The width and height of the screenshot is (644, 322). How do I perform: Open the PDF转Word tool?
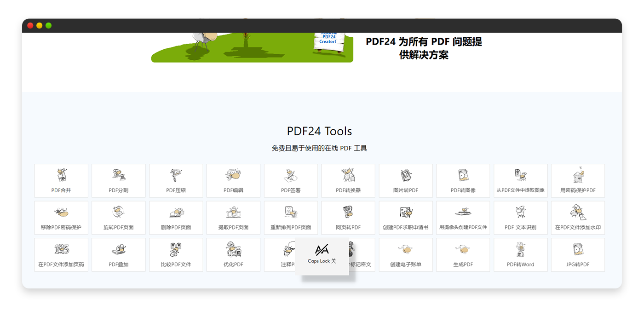521,254
